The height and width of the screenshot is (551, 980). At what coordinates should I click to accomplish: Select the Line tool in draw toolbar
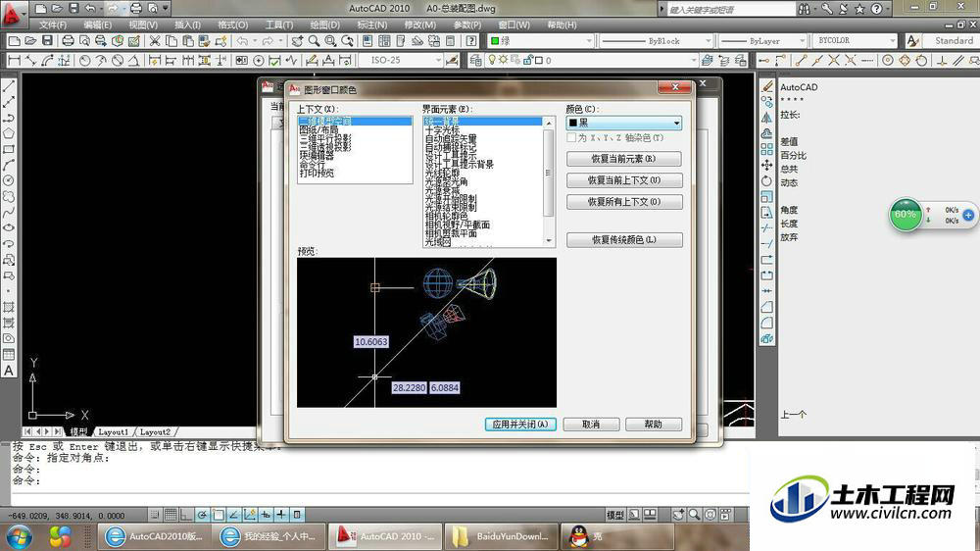point(9,86)
